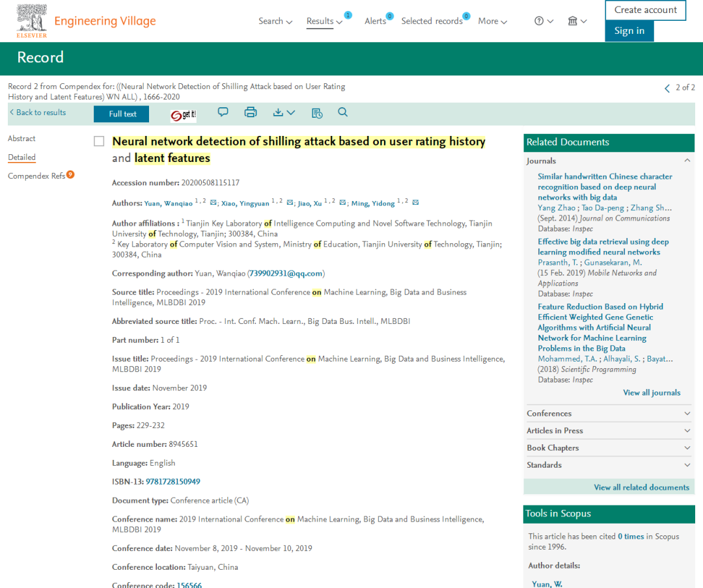Open author Jiao, Xu link
Image resolution: width=703 pixels, height=588 pixels.
tap(310, 204)
